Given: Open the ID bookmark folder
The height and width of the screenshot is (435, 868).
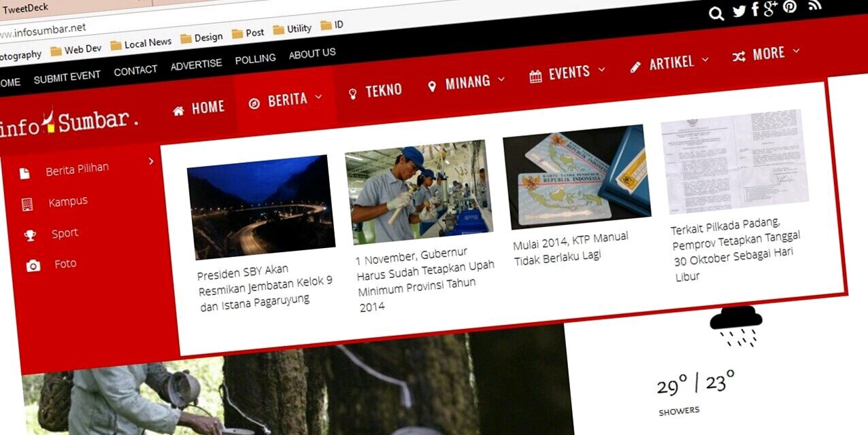Looking at the screenshot, I should coord(332,25).
